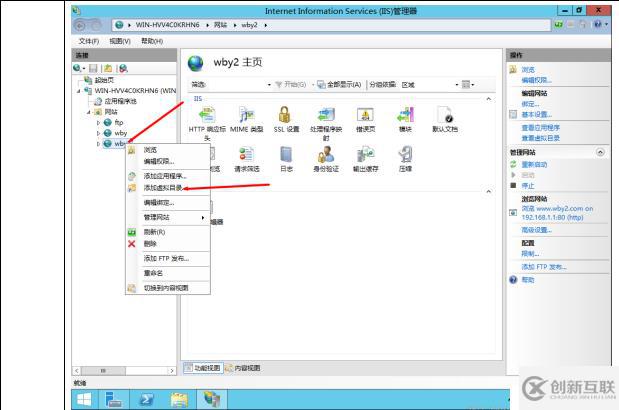This screenshot has height=410, width=619.
Task: Open the 管理网站 submenu in context menu
Action: click(168, 217)
